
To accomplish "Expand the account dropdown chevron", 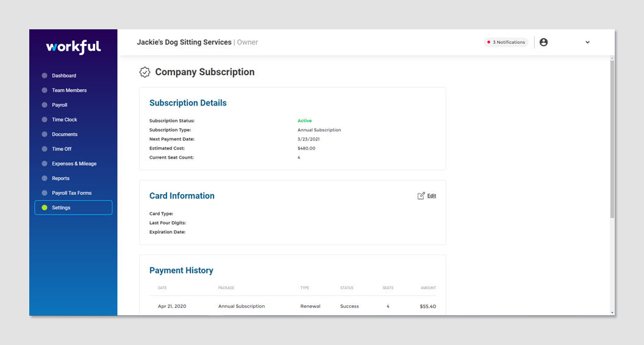I will 587,42.
